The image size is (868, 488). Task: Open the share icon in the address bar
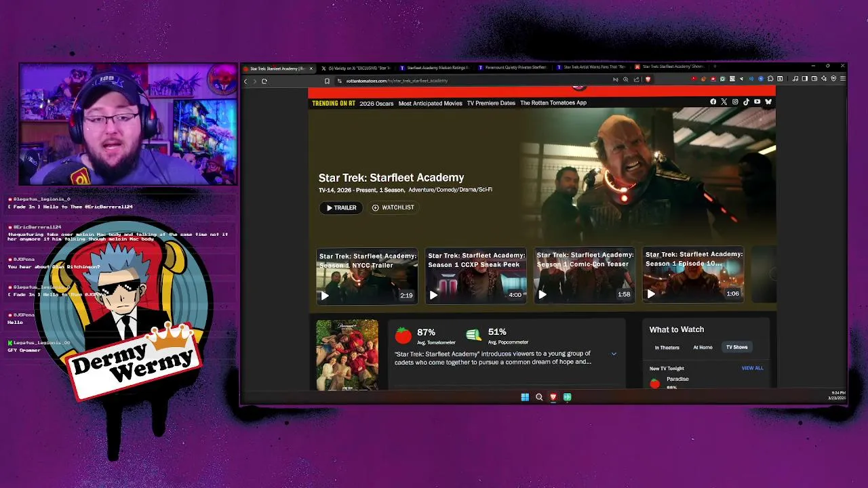point(636,79)
